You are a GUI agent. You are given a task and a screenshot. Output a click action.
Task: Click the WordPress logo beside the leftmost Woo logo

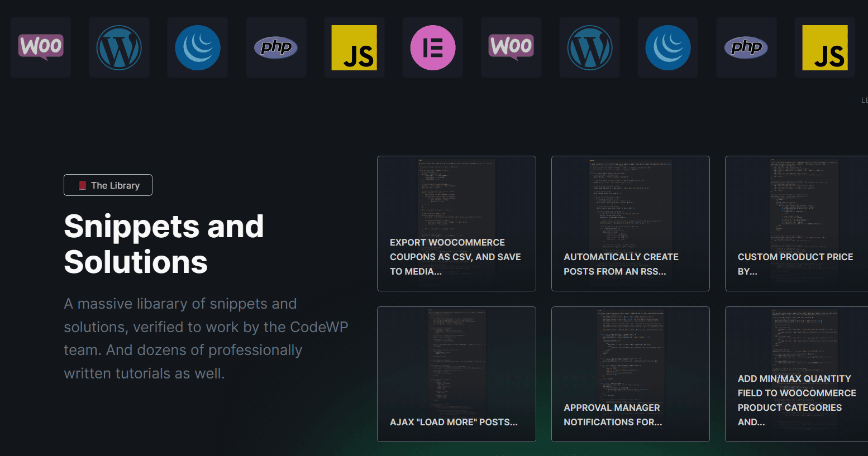tap(119, 47)
